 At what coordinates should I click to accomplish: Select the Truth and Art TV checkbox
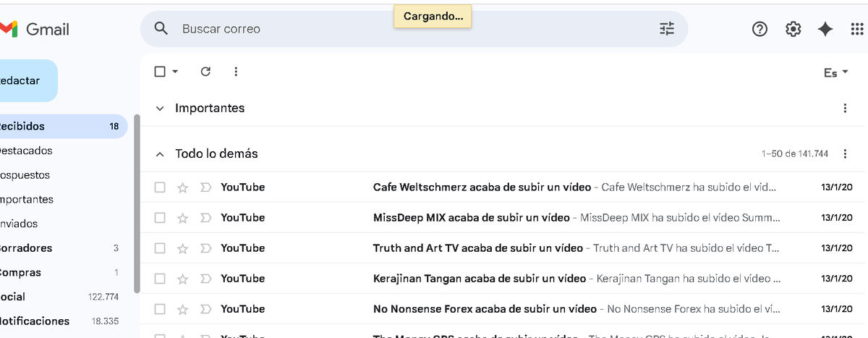pyautogui.click(x=160, y=248)
